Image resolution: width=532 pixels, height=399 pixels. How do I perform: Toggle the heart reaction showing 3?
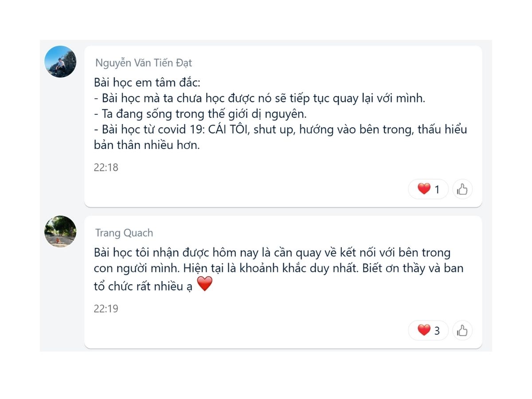click(428, 330)
